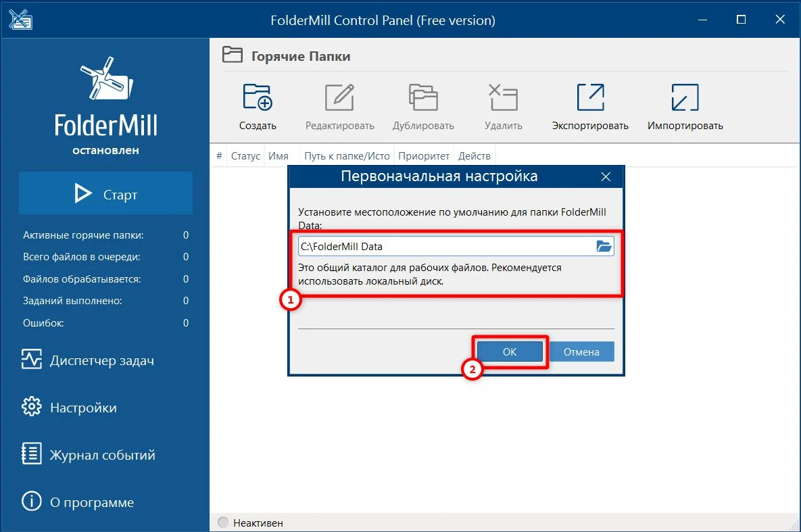Click the FolderMill Data path field
This screenshot has height=532, width=801.
click(x=445, y=247)
